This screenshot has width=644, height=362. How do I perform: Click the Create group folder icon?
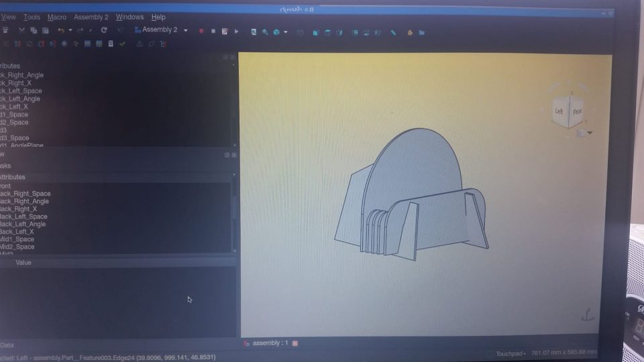pos(422,33)
